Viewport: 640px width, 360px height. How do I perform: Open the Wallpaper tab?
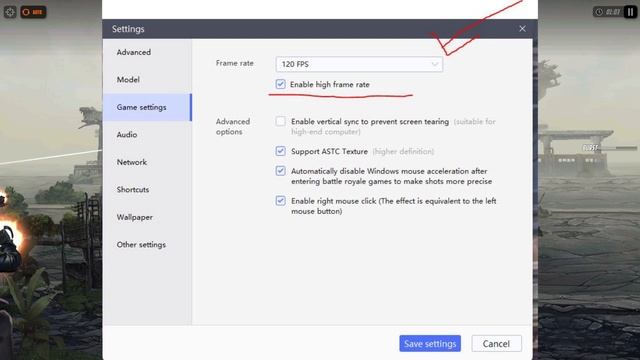click(x=147, y=217)
